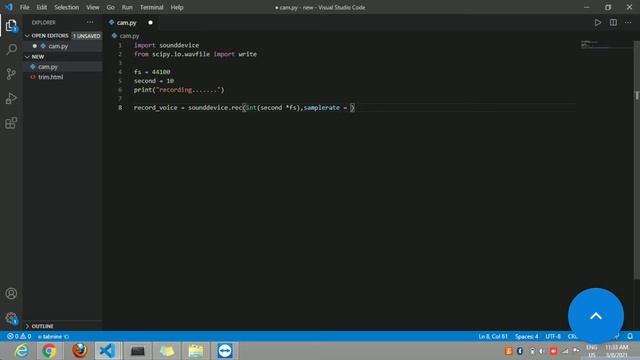Launch Google Chrome from the taskbar
Viewport: 640px width, 360px height.
click(49, 351)
